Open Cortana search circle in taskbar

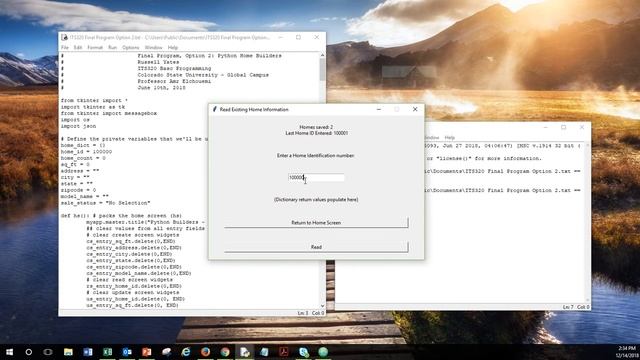click(x=29, y=351)
